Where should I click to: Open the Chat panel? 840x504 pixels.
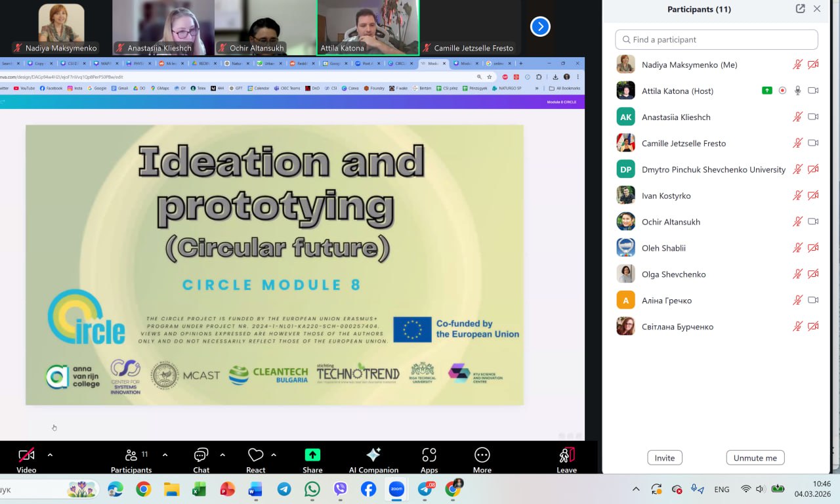[x=201, y=455]
